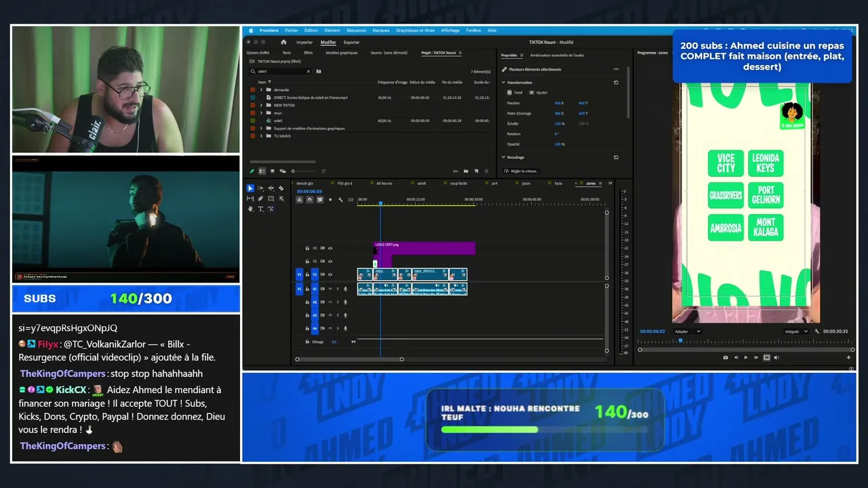The height and width of the screenshot is (488, 868).
Task: Add a marker with the timeline marker icon
Action: pyautogui.click(x=330, y=199)
